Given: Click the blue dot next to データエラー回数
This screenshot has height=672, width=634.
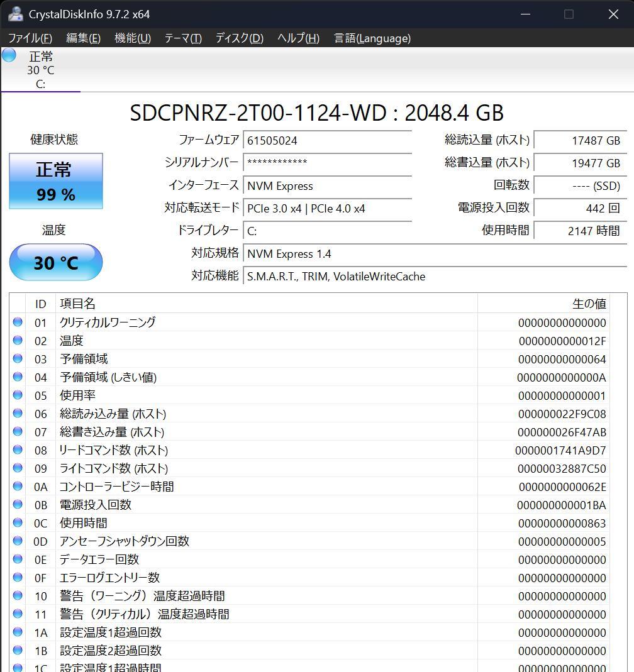Looking at the screenshot, I should 18,559.
